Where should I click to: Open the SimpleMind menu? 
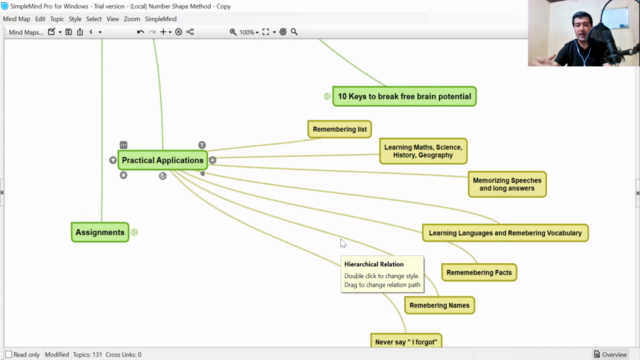161,19
